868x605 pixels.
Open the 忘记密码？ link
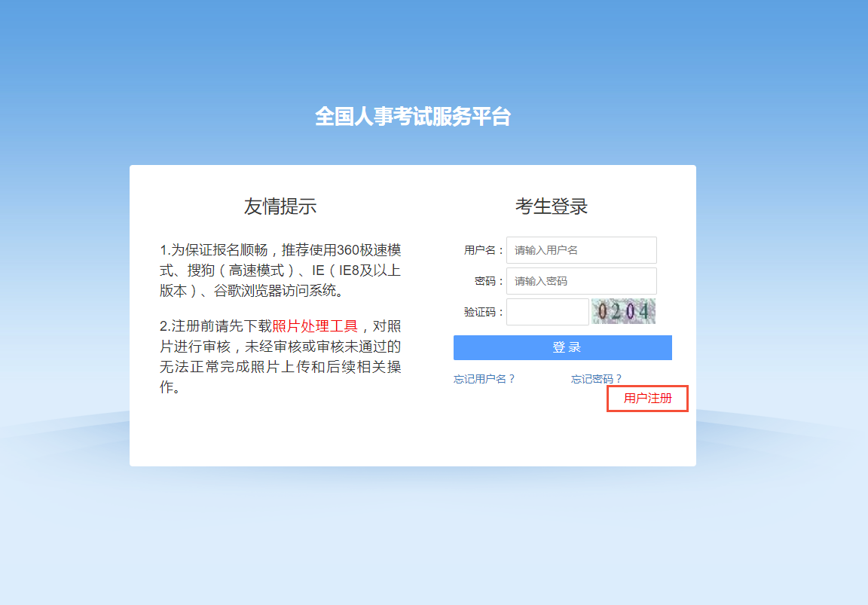(x=596, y=379)
